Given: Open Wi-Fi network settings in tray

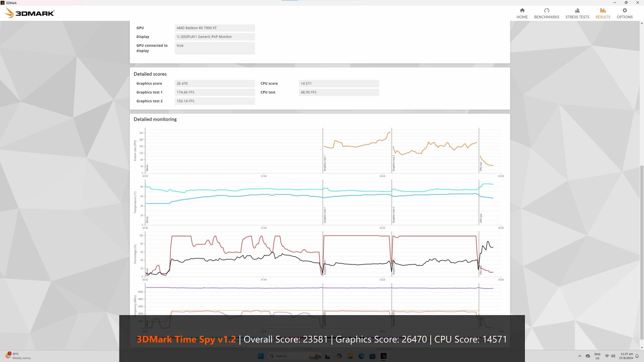Looking at the screenshot, I should tap(607, 356).
